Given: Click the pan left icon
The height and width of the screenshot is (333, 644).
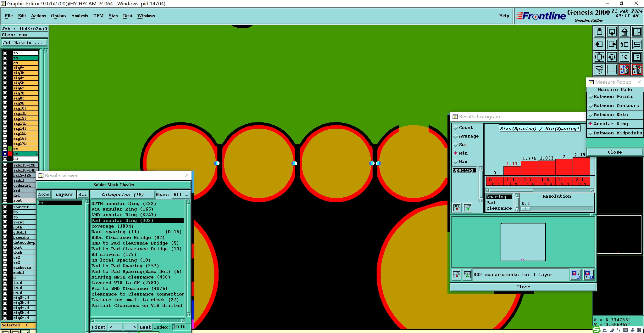Looking at the screenshot, I should tap(599, 44).
